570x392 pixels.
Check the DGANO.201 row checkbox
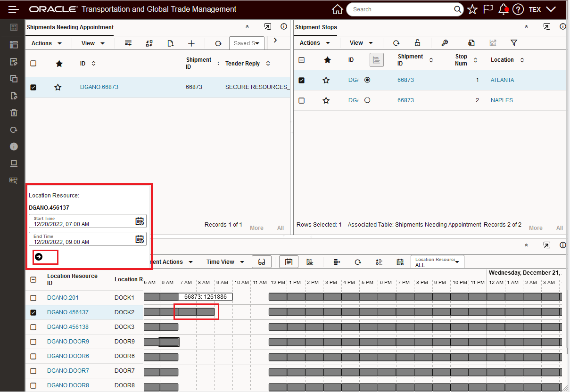pyautogui.click(x=33, y=298)
